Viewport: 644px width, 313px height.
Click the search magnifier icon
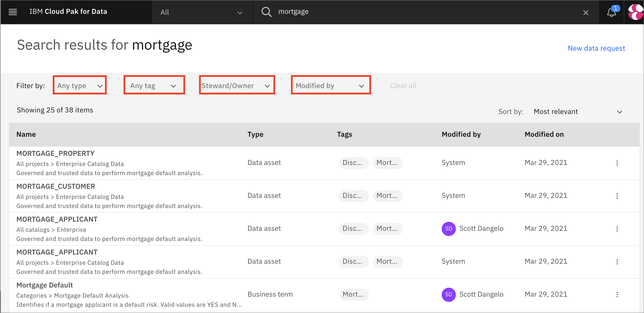click(x=267, y=12)
